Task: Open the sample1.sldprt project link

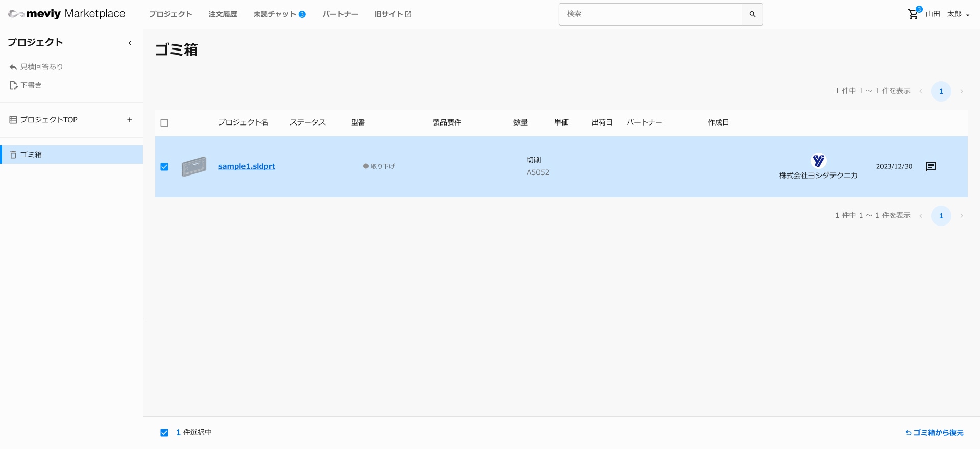Action: pyautogui.click(x=247, y=166)
